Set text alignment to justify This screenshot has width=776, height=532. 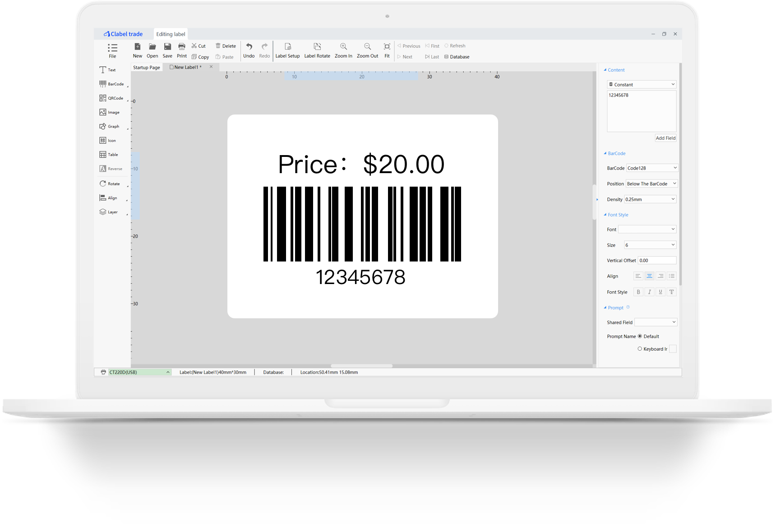coord(672,276)
